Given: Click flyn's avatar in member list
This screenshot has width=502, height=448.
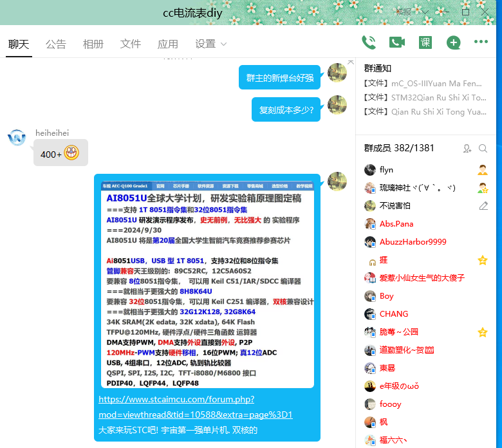Looking at the screenshot, I should pos(370,170).
